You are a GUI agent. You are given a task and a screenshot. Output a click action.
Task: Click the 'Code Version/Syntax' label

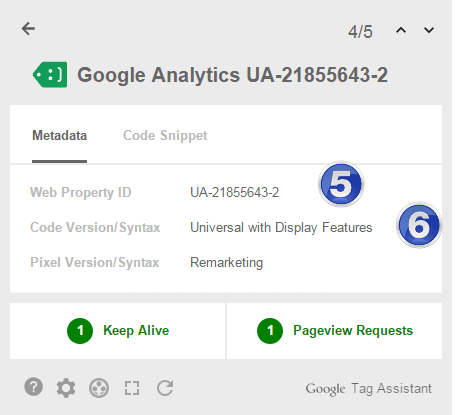[95, 228]
